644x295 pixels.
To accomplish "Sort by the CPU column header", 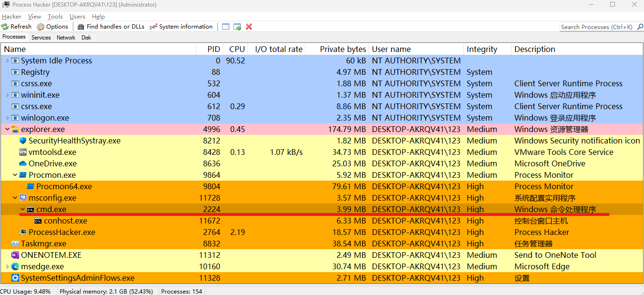I will (235, 49).
